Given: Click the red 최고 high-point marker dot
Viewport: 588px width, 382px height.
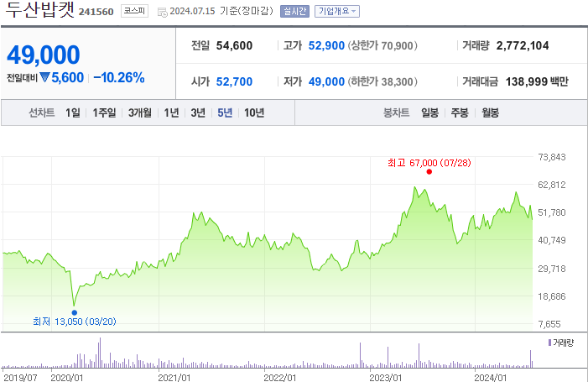Looking at the screenshot, I should [429, 172].
